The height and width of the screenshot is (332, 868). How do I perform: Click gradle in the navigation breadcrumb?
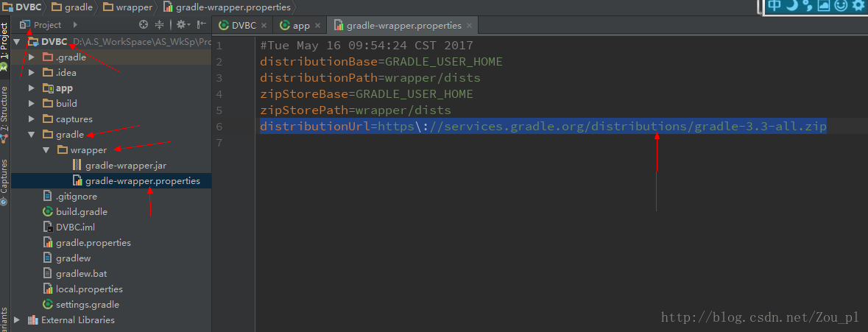coord(72,7)
